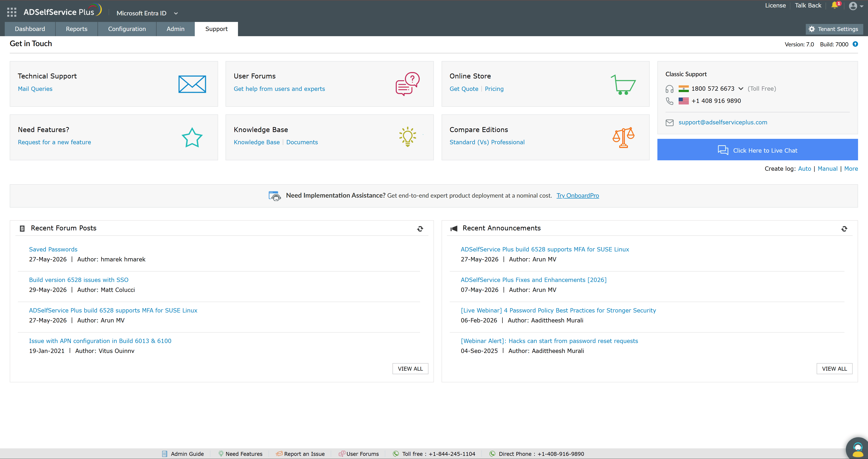
Task: Click the Tenant Settings gear button
Action: (834, 29)
